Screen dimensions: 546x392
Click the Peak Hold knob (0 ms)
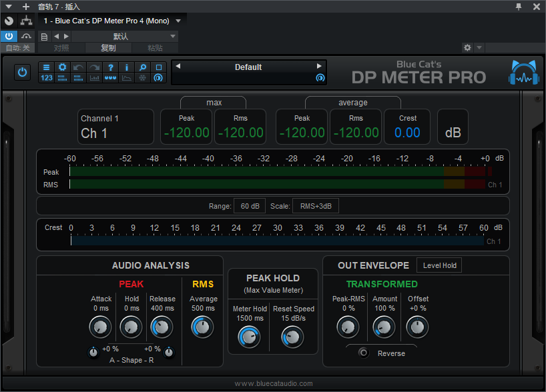pos(131,327)
